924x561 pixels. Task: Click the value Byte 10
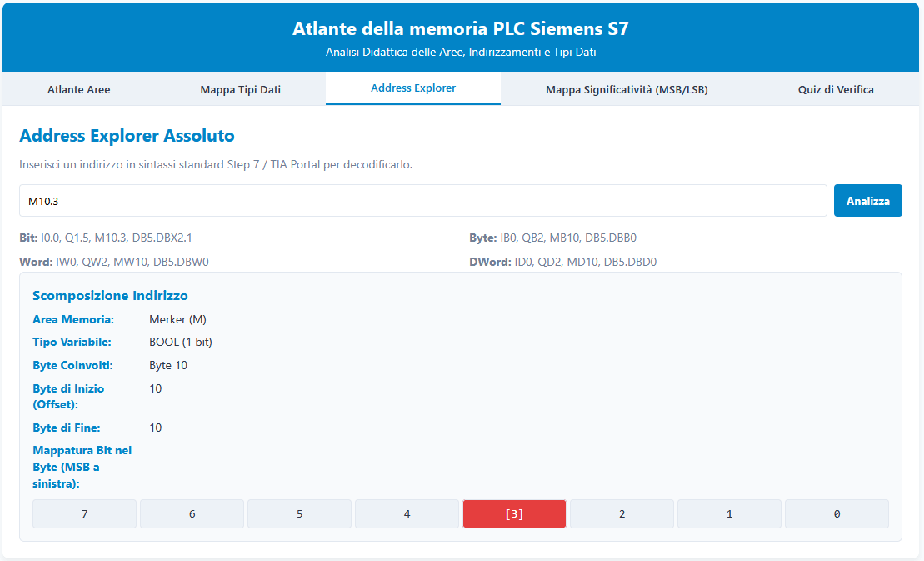pyautogui.click(x=168, y=365)
